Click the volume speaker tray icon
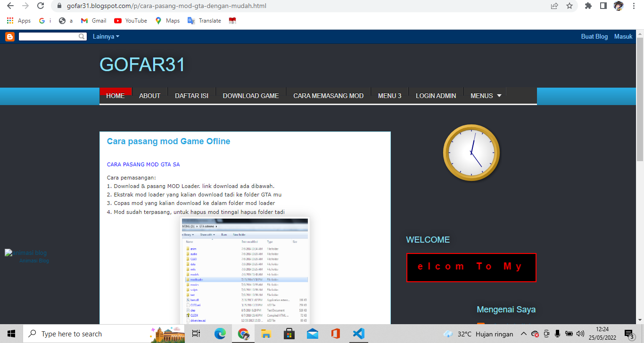The image size is (644, 343). 580,334
